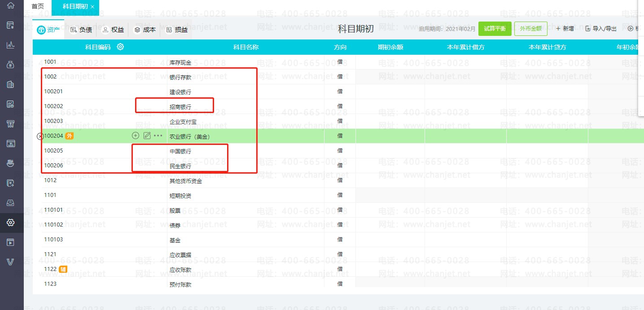The width and height of the screenshot is (644, 310).
Task: Delete row 100204 using the circled X icon
Action: point(39,136)
